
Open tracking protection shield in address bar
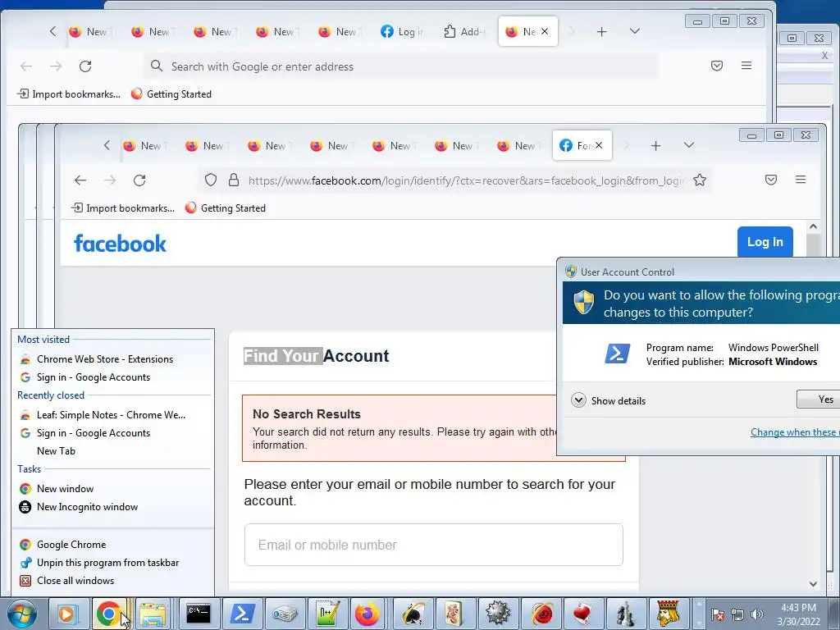[211, 180]
